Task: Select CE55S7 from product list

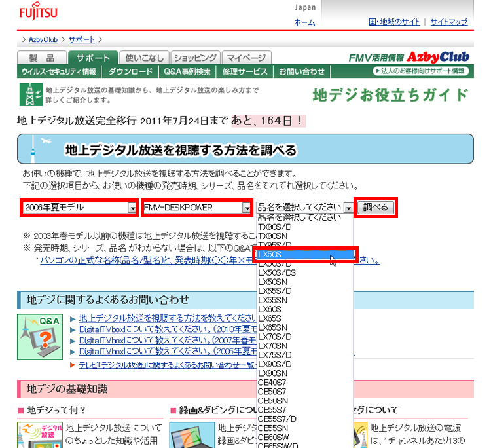Action: pyautogui.click(x=305, y=410)
